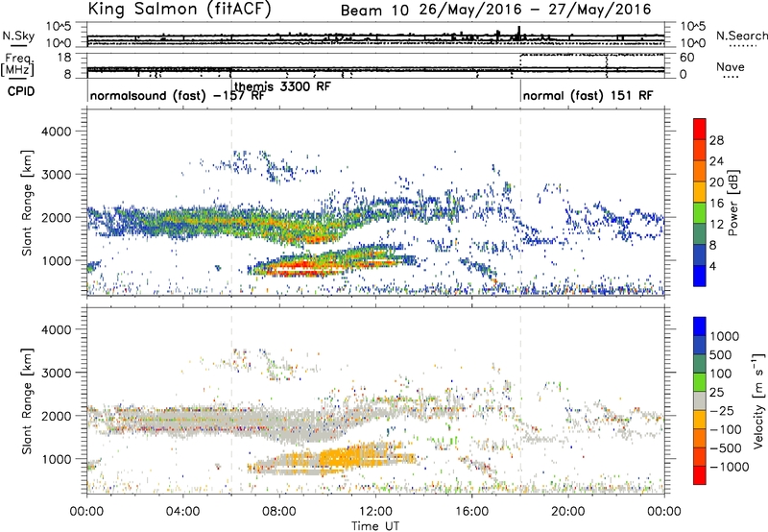Viewport: 768px width, 532px height.
Task: Click the gray -25 to 25 velocity segment
Action: tap(700, 400)
